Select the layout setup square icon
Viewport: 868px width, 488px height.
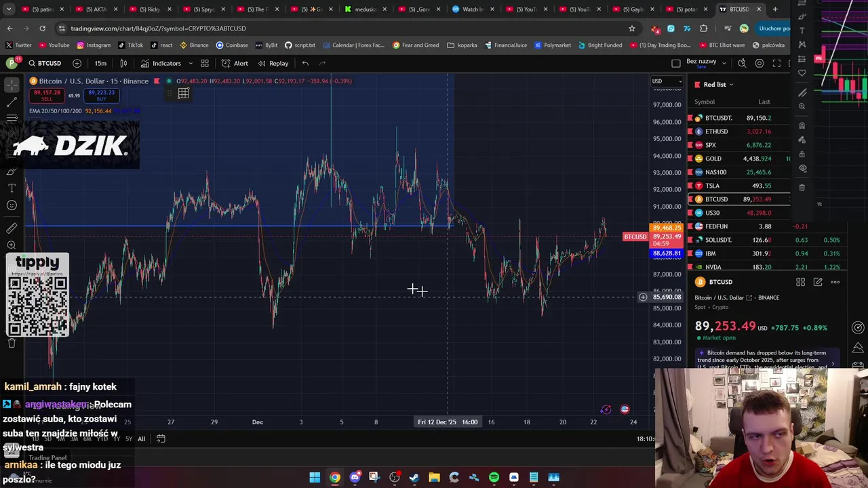tap(675, 63)
